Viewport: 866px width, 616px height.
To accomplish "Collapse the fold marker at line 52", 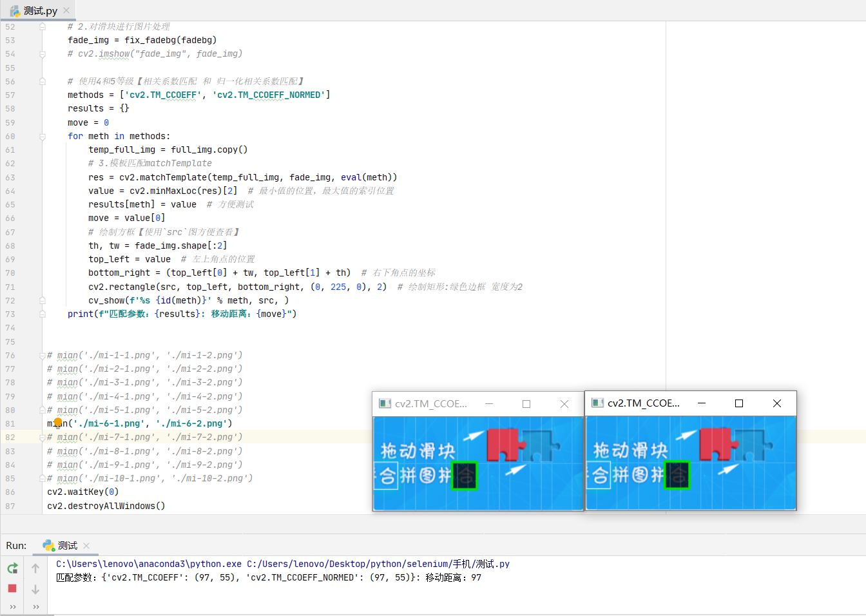I will pyautogui.click(x=42, y=26).
